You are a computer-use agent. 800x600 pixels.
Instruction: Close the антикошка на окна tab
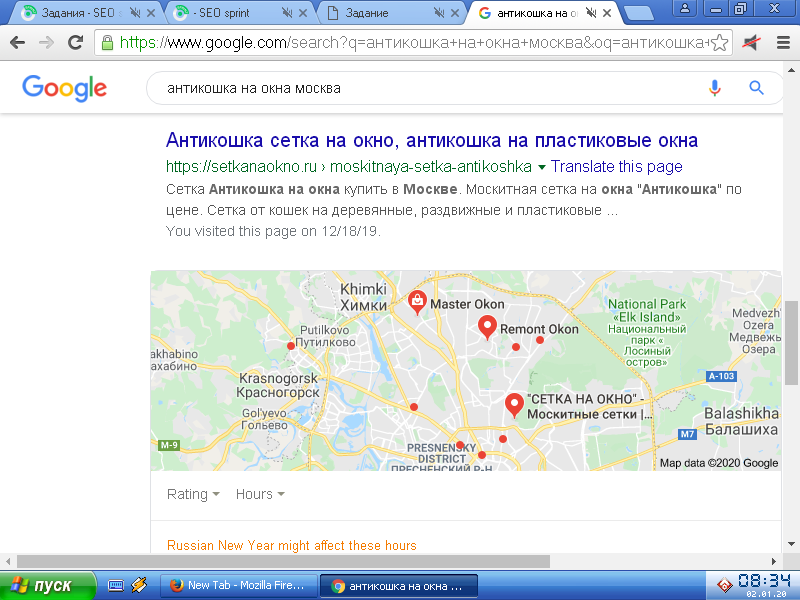tap(607, 13)
